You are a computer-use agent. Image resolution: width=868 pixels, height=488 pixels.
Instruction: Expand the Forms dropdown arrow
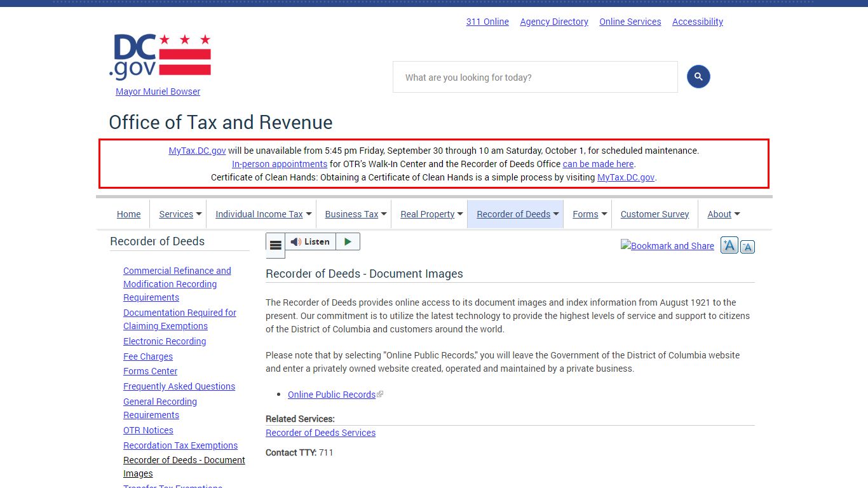[604, 214]
